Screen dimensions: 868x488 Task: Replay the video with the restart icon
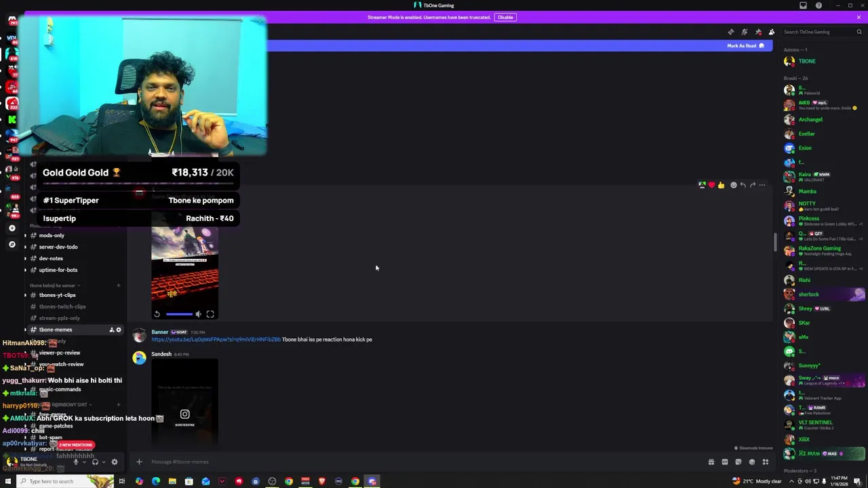157,314
